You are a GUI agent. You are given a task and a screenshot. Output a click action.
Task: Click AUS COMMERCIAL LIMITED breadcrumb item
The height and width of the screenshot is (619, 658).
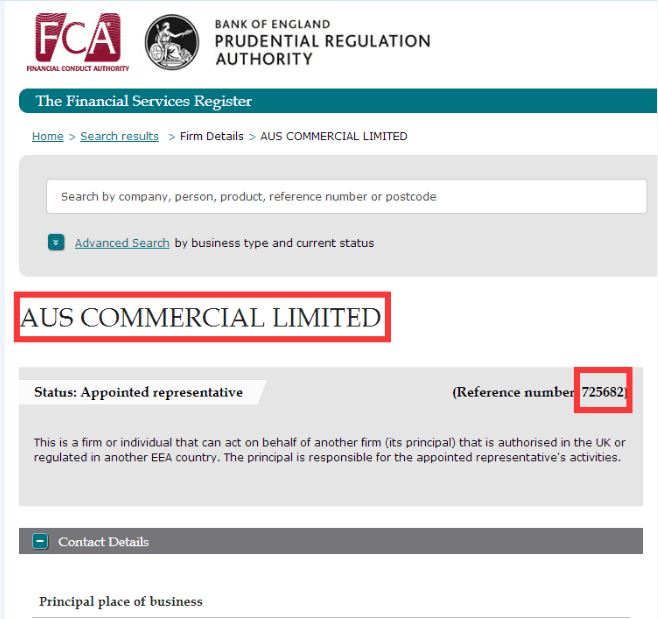[334, 136]
